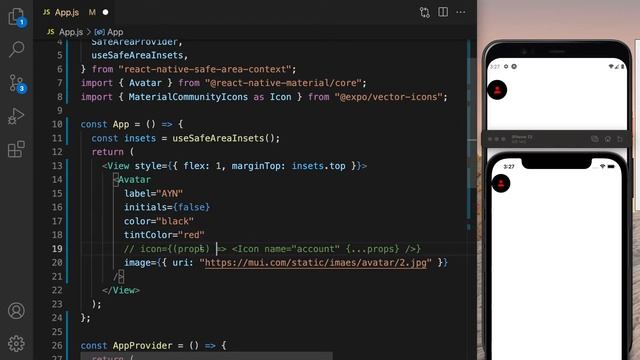
Task: Click the color="black" prop
Action: point(159,221)
